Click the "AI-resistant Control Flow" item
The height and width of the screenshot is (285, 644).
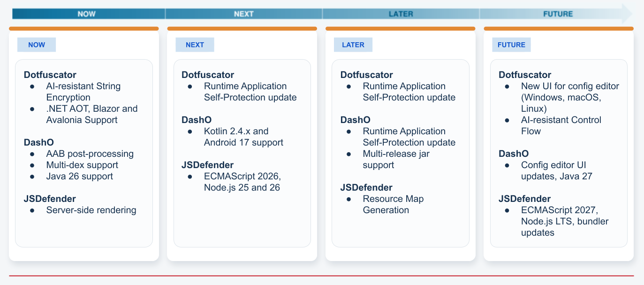point(561,125)
